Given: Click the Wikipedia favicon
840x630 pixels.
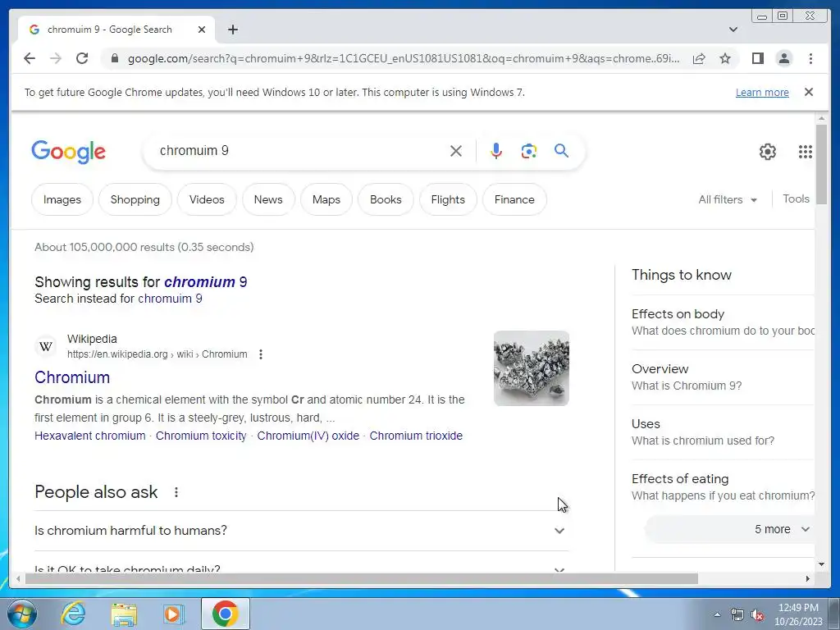Looking at the screenshot, I should (x=46, y=346).
